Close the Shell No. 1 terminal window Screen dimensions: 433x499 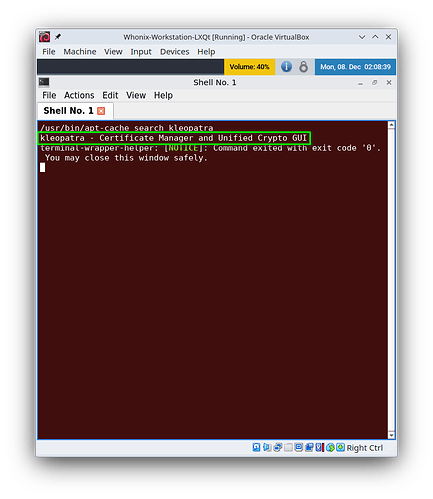(x=389, y=82)
